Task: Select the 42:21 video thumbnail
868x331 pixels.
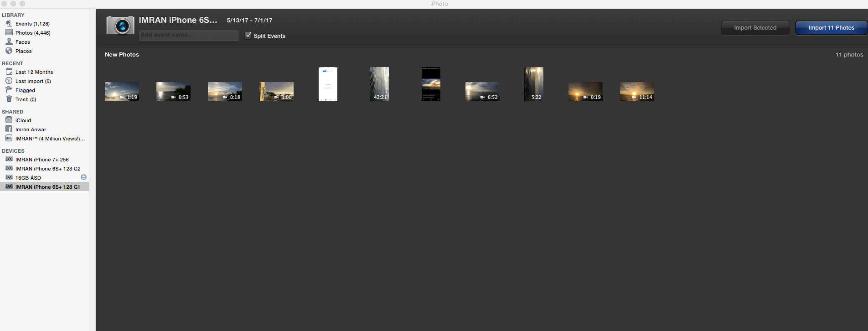Action: click(x=379, y=84)
